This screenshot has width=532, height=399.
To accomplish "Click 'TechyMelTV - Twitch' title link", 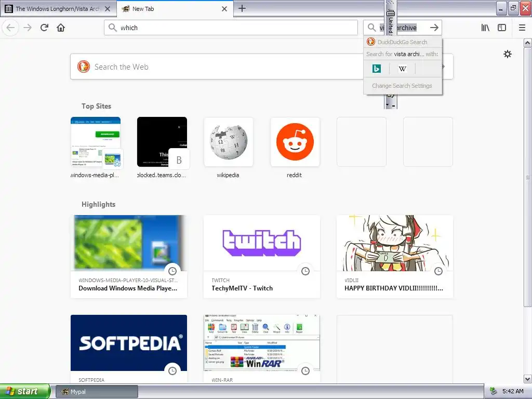I will tap(242, 288).
